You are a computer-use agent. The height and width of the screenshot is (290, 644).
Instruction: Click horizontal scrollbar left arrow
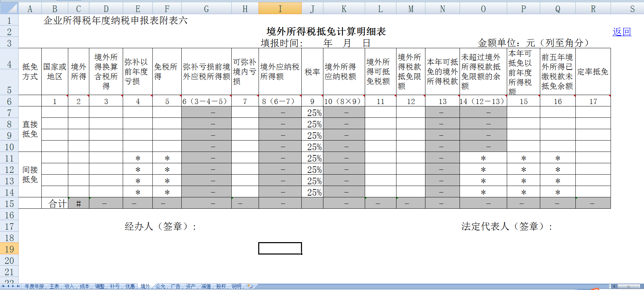[x=614, y=286]
